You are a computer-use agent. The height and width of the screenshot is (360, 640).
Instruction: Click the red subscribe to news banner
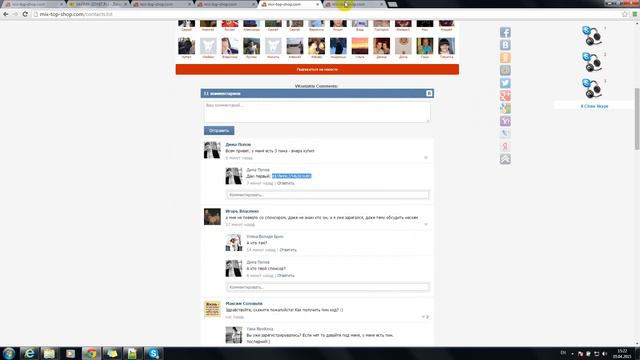[x=317, y=69]
